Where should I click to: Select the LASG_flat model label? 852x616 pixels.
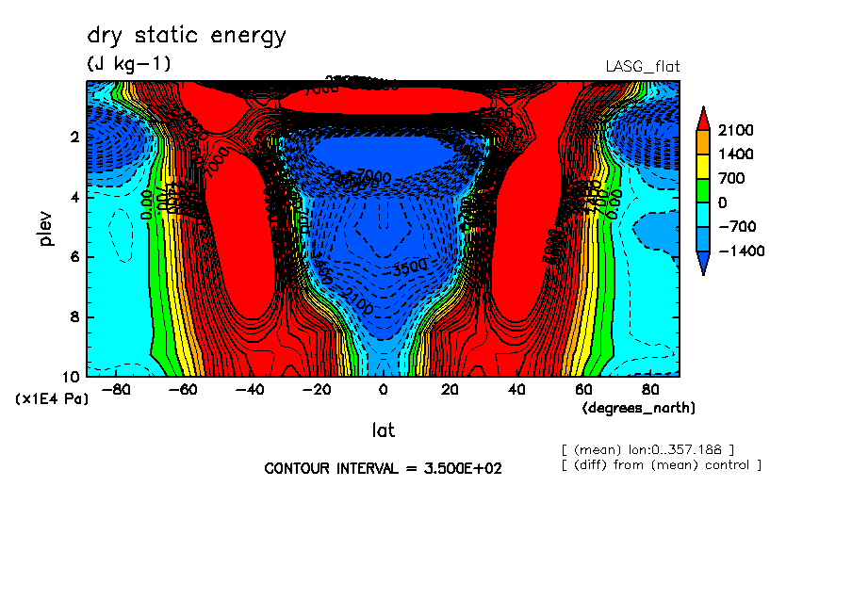click(642, 66)
